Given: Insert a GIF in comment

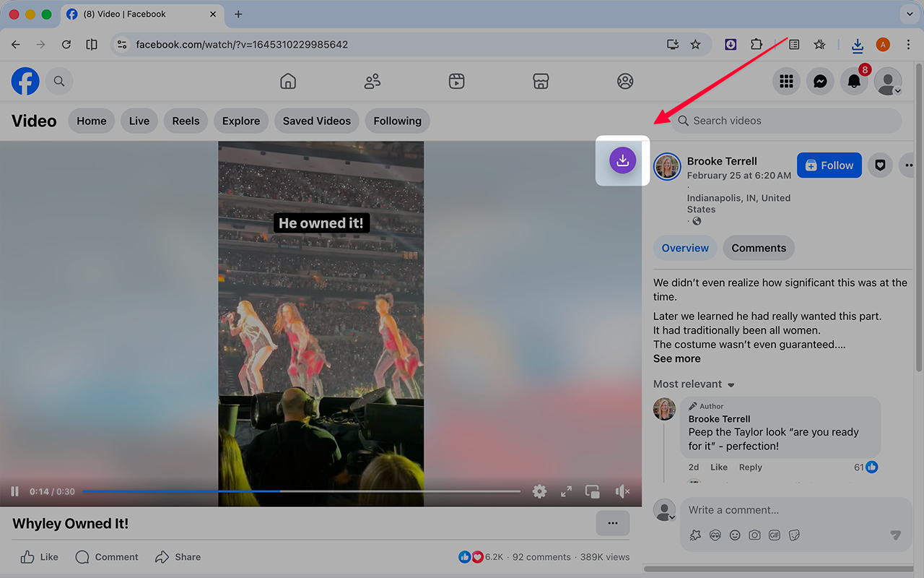Looking at the screenshot, I should pyautogui.click(x=775, y=535).
